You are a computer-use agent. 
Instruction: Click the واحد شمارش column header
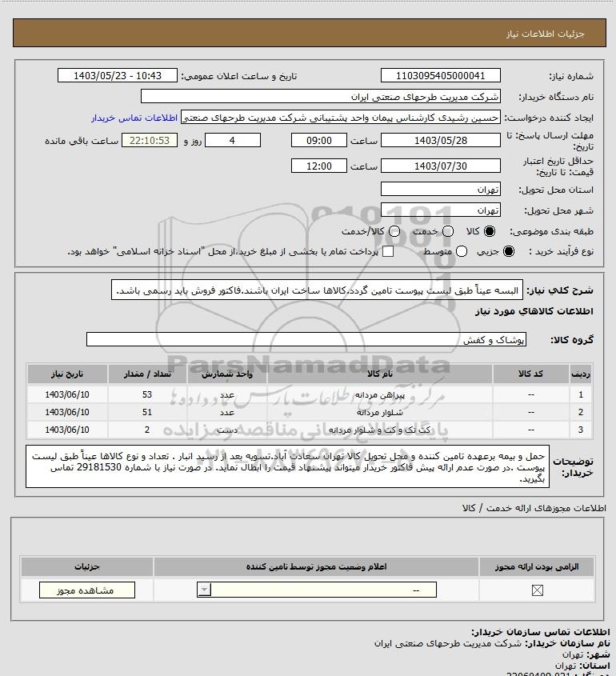[227, 374]
